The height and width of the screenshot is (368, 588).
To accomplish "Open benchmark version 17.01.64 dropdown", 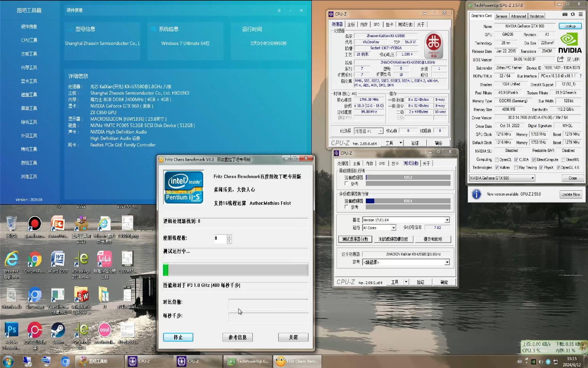I will (406, 220).
